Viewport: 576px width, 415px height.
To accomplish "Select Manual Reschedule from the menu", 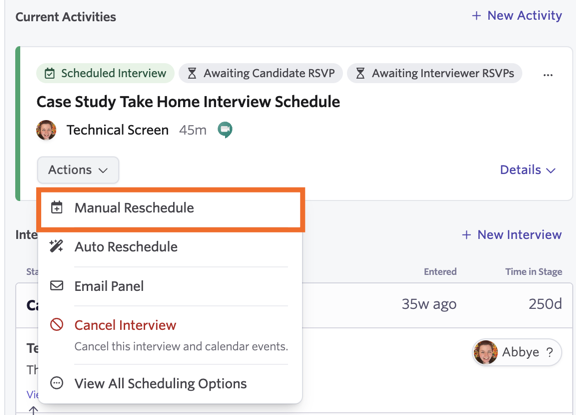I will tap(170, 209).
